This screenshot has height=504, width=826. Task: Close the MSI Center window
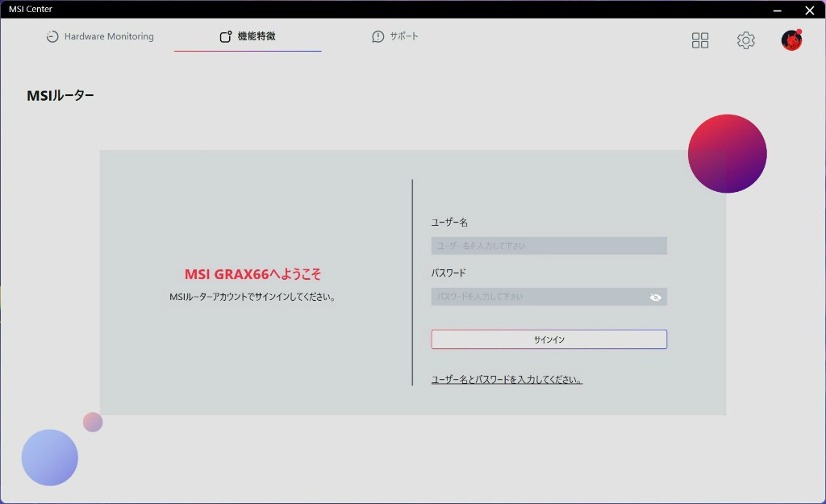pos(809,10)
